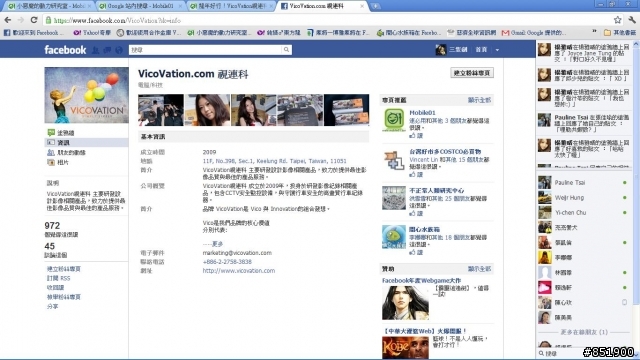Open the first photo in the photo strip
The height and width of the screenshot is (360, 640).
(x=161, y=110)
